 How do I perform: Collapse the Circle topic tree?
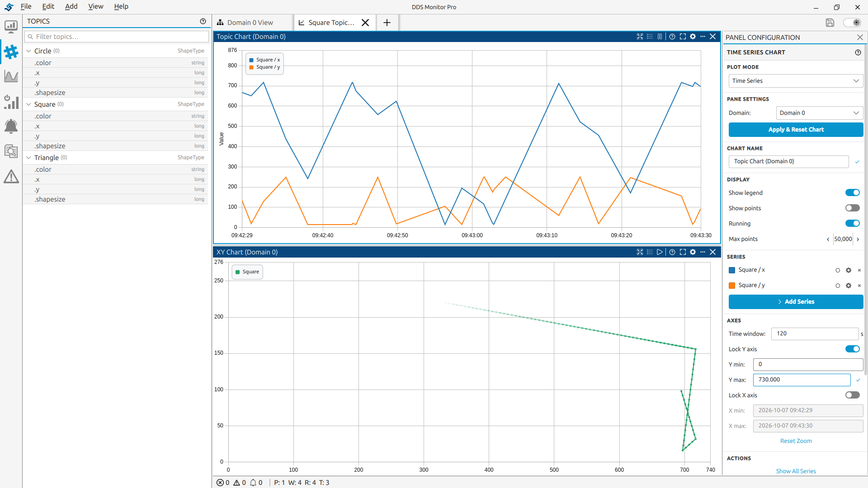28,51
